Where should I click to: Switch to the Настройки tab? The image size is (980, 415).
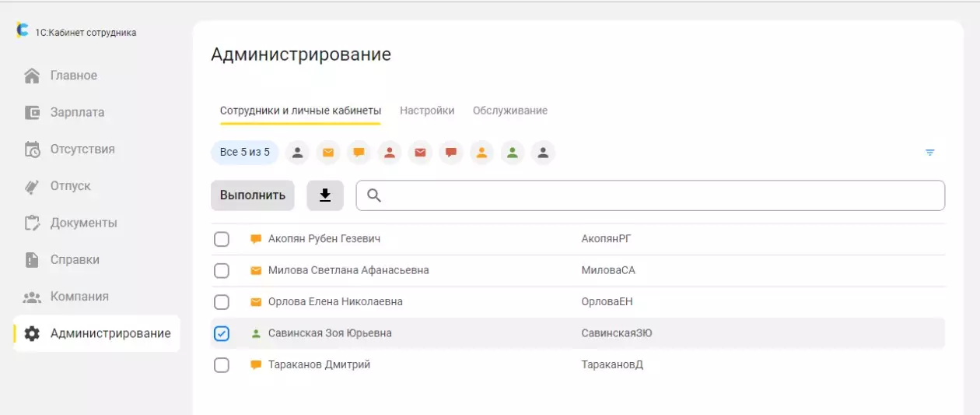point(427,111)
